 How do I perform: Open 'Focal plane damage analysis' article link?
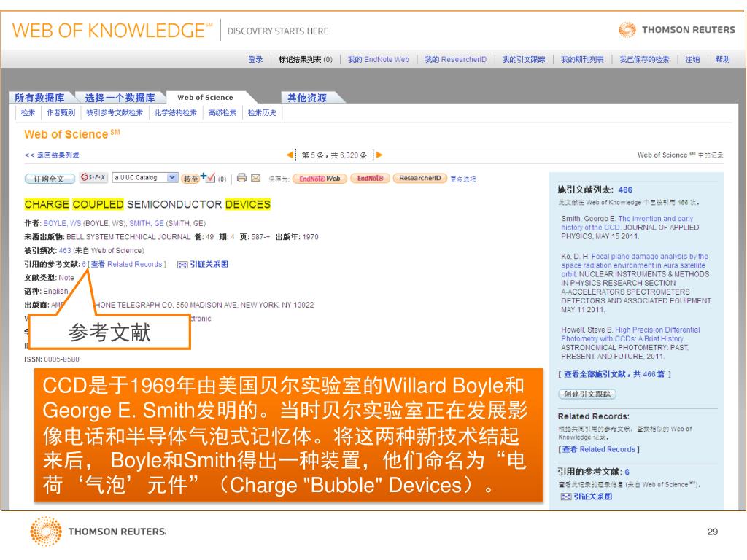(635, 265)
